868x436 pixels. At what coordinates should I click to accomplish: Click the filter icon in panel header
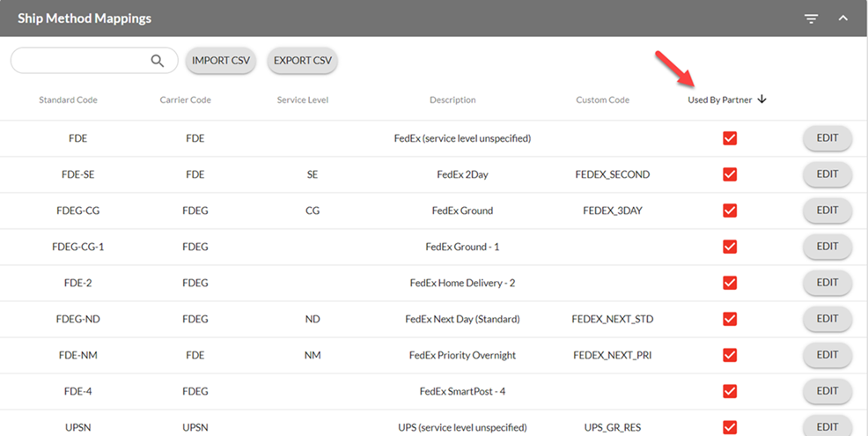point(812,18)
